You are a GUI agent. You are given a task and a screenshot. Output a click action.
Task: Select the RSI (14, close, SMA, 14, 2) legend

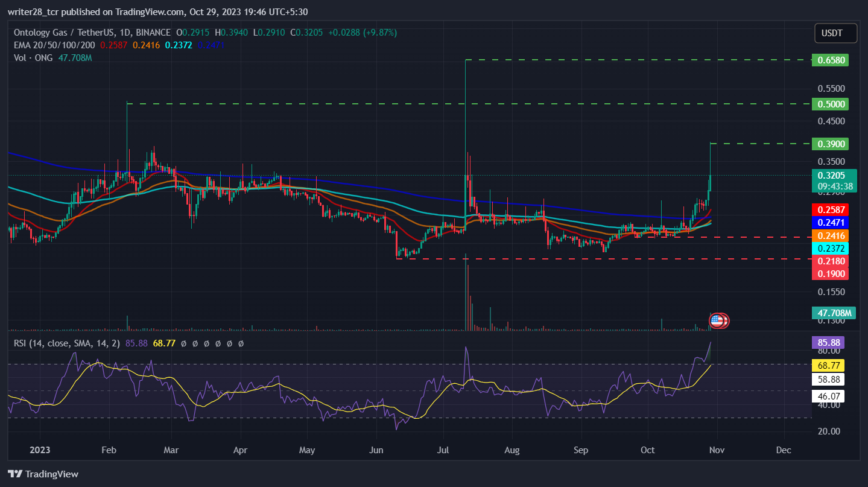pyautogui.click(x=68, y=343)
